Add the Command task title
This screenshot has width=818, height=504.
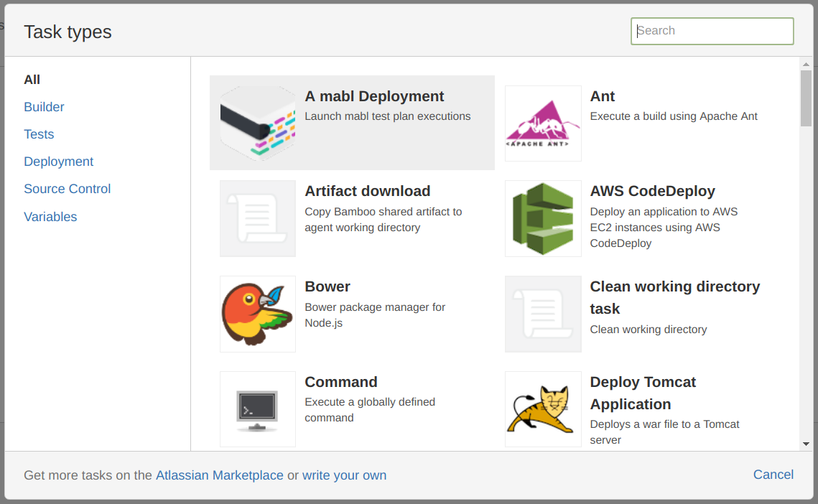340,383
